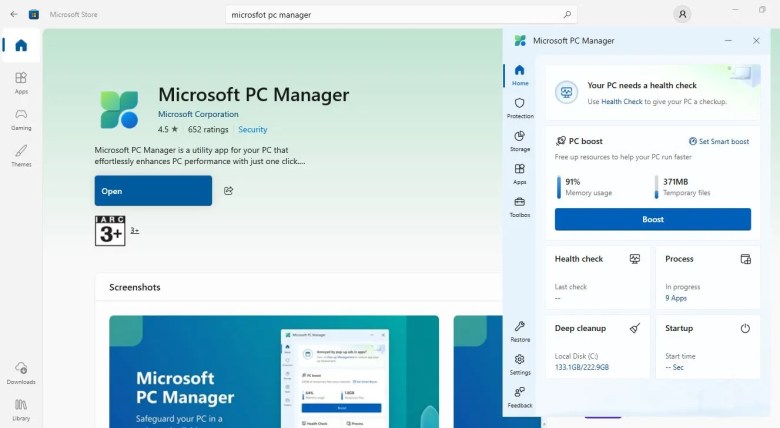
Task: Open Gaming section in Microsoft Store sidebar
Action: click(x=21, y=120)
